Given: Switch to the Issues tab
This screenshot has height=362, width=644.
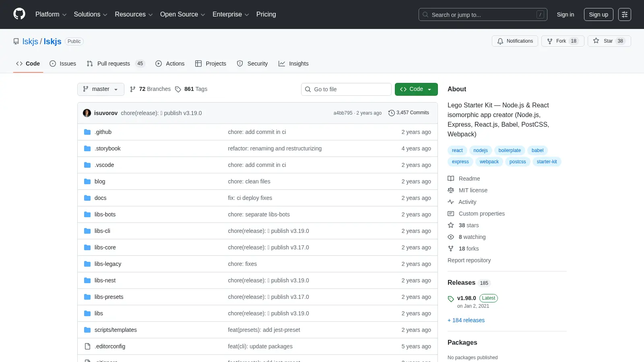Looking at the screenshot, I should coord(63,64).
